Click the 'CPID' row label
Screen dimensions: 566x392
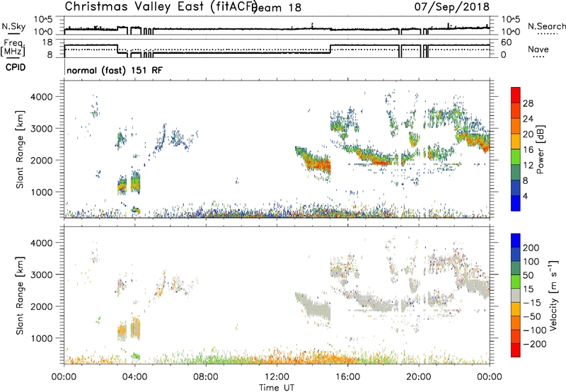point(16,67)
